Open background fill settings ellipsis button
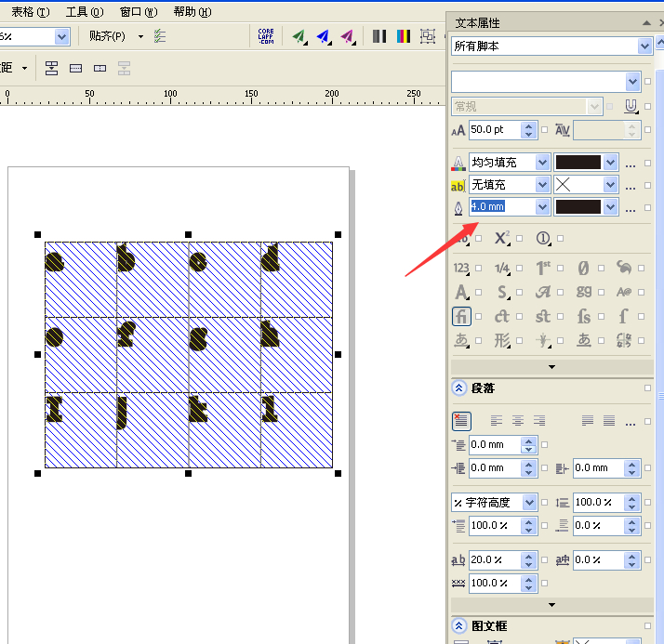664x644 pixels. click(x=631, y=187)
